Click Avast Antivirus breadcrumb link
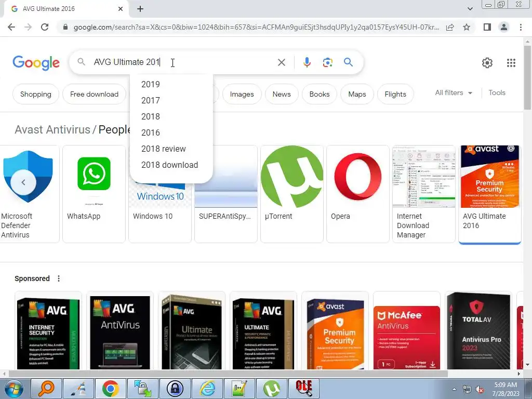Screen dimensions: 532x399 52,129
